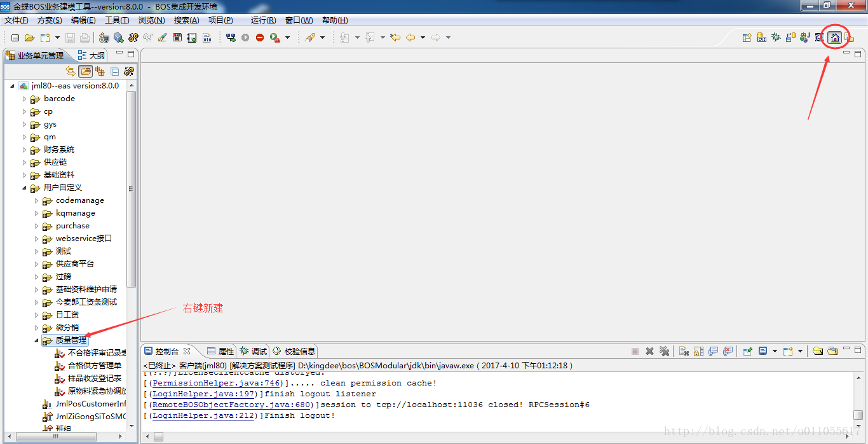Image resolution: width=868 pixels, height=444 pixels.
Task: Click the flashlight search icon
Action: pyautogui.click(x=310, y=38)
